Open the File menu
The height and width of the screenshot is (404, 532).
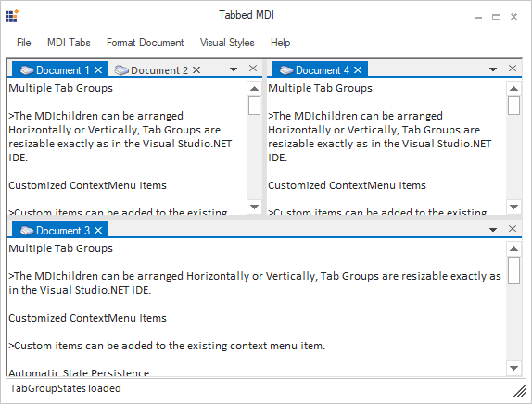[x=24, y=43]
